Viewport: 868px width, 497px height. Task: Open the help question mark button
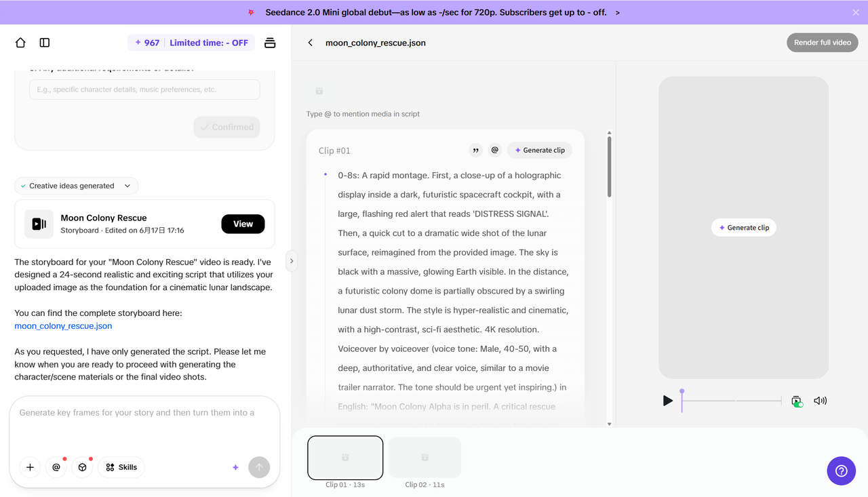point(842,471)
